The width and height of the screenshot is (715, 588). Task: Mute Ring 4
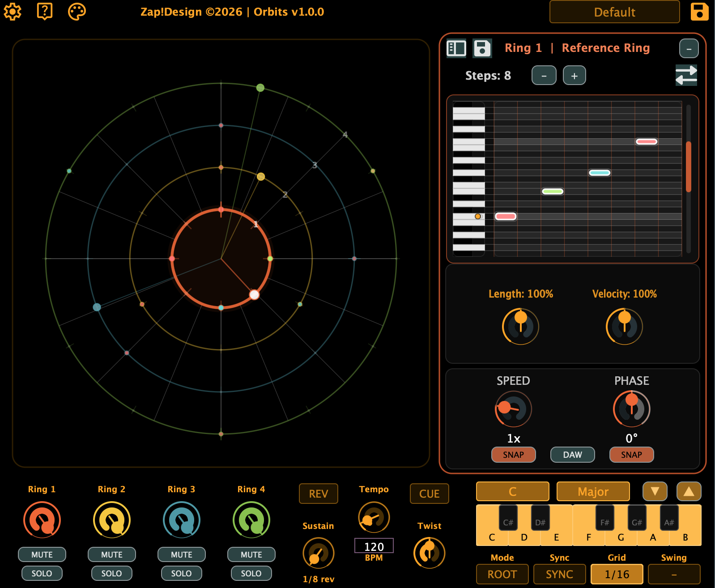(251, 554)
